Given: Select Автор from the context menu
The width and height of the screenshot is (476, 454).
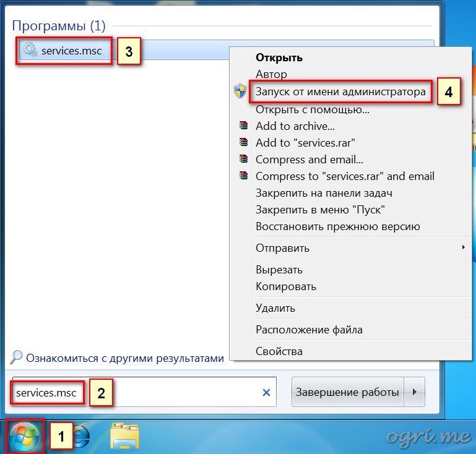Looking at the screenshot, I should 271,74.
